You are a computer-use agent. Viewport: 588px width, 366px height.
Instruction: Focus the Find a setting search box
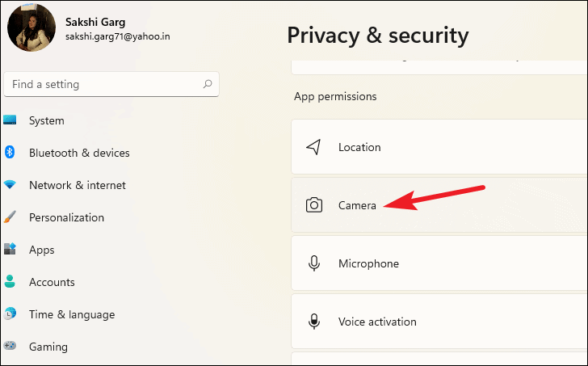coord(111,84)
